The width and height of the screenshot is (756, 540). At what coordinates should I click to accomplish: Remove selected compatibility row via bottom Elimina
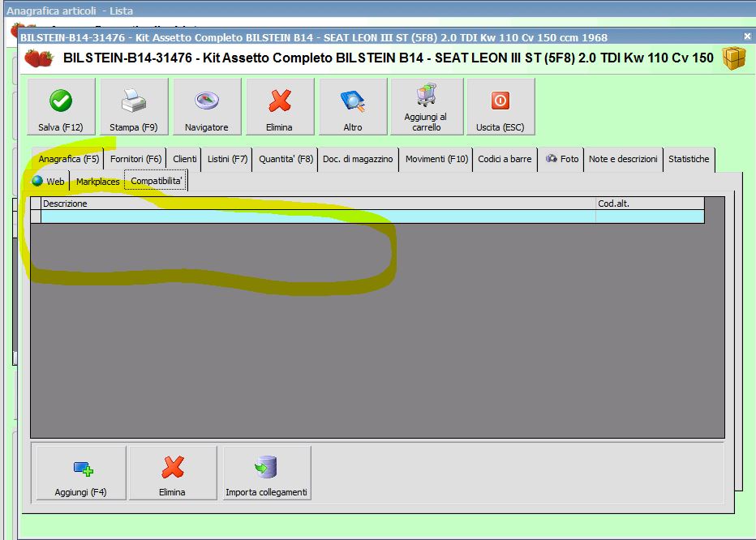[173, 473]
